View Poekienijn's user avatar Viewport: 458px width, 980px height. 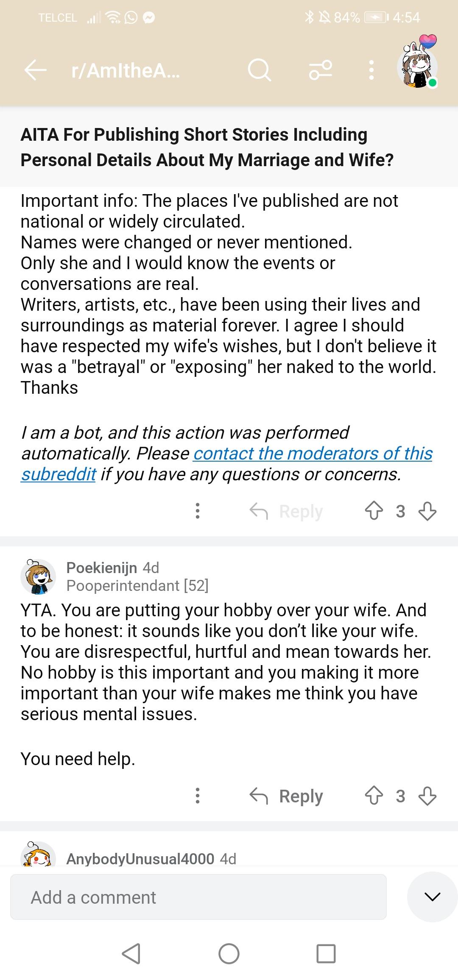38,576
